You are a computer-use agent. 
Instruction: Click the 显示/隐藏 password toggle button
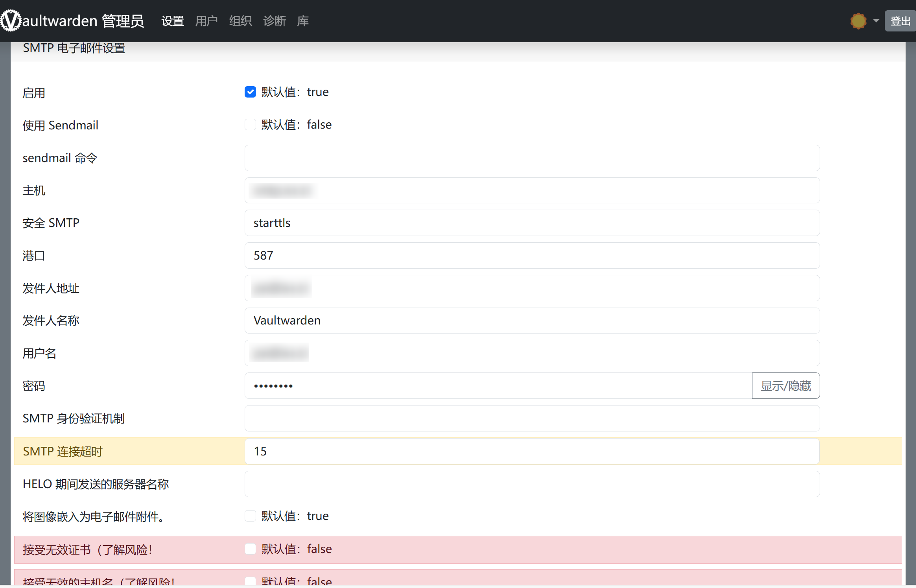[x=785, y=386]
